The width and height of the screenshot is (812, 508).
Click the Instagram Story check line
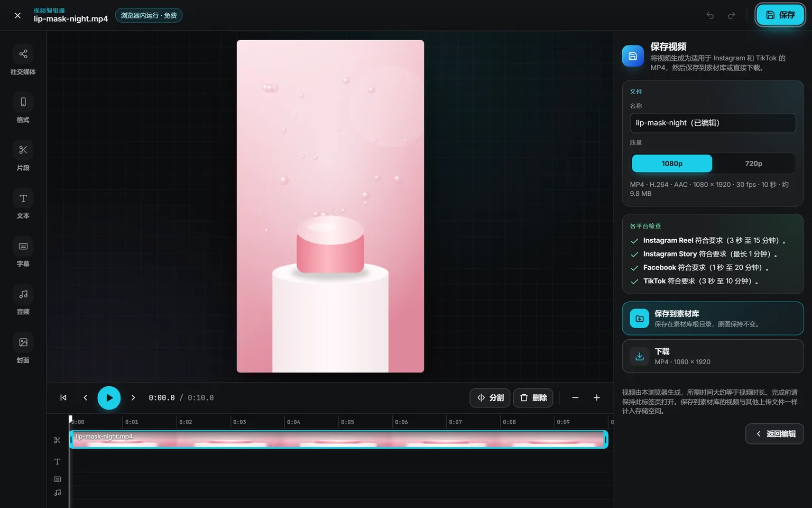(x=704, y=255)
